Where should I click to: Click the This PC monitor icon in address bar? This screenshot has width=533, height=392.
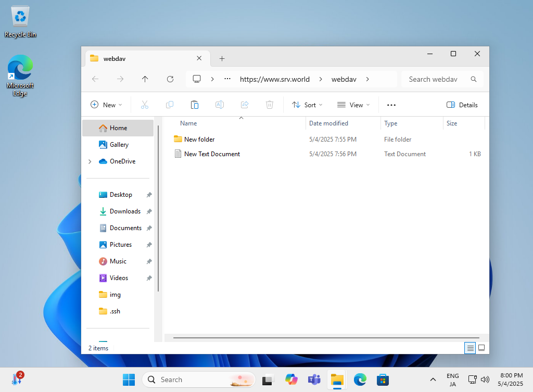click(197, 79)
